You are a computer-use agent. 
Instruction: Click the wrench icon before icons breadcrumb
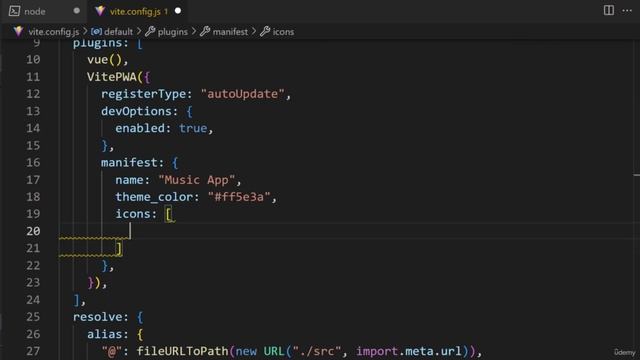[x=265, y=31]
